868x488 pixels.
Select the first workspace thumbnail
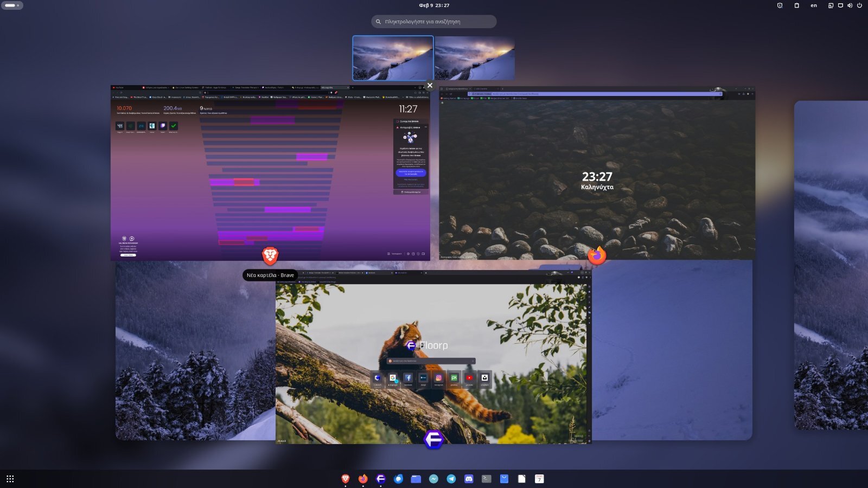pos(393,58)
